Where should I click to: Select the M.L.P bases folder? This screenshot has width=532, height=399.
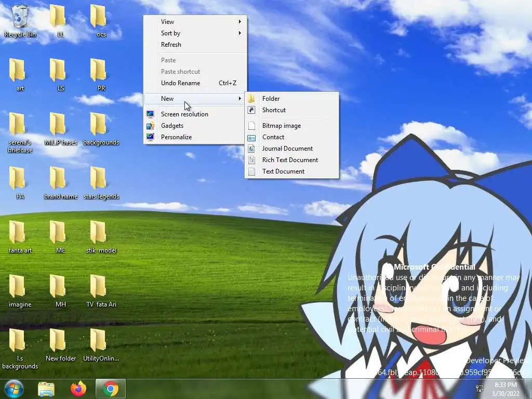point(61,129)
